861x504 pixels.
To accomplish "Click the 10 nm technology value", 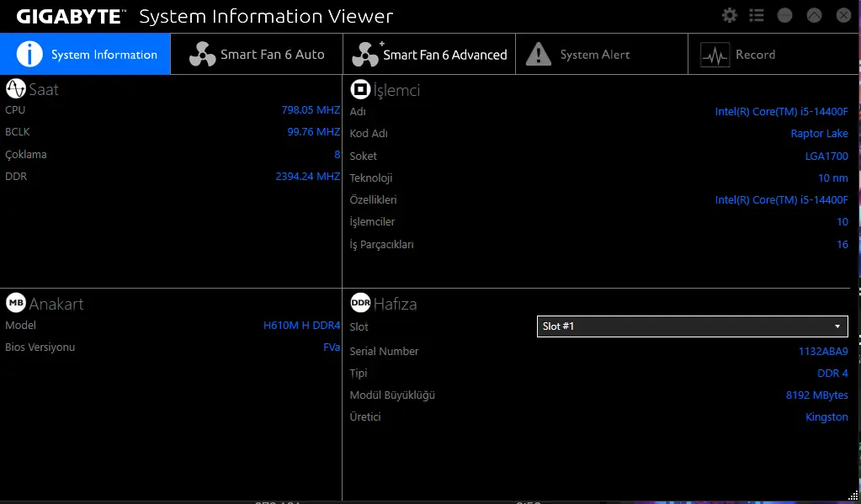I will pyautogui.click(x=832, y=178).
